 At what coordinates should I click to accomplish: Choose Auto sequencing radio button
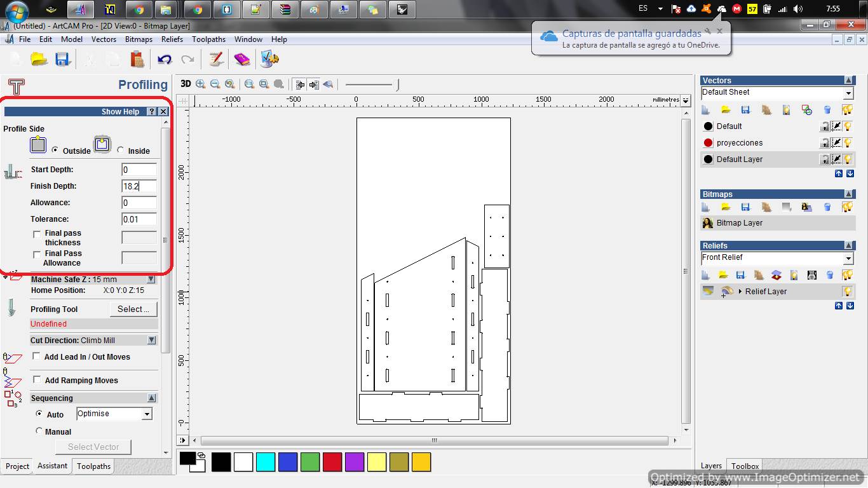[39, 414]
